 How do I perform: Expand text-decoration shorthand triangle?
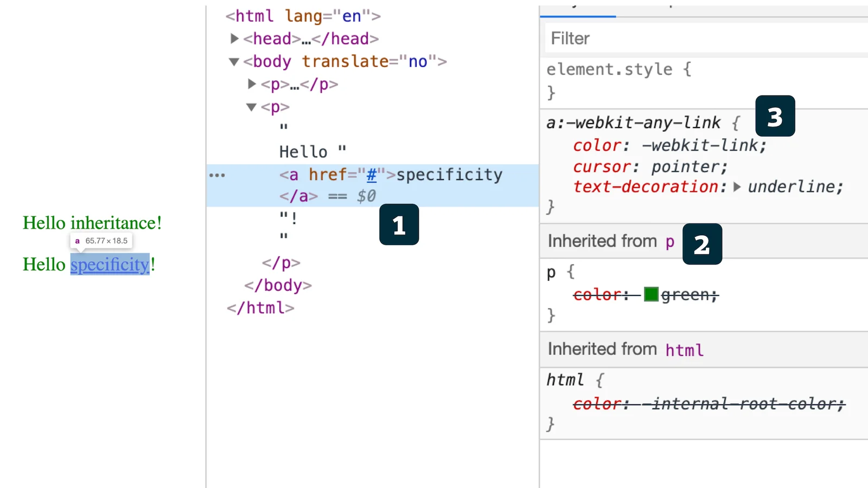coord(737,187)
